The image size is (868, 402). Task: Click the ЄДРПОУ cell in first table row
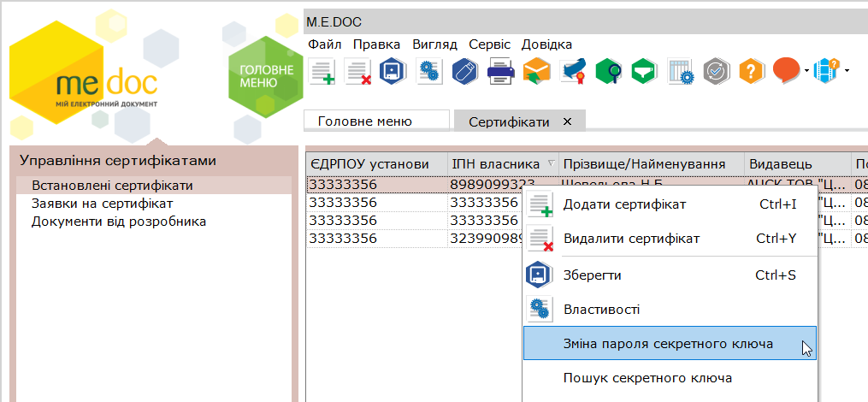pyautogui.click(x=377, y=185)
